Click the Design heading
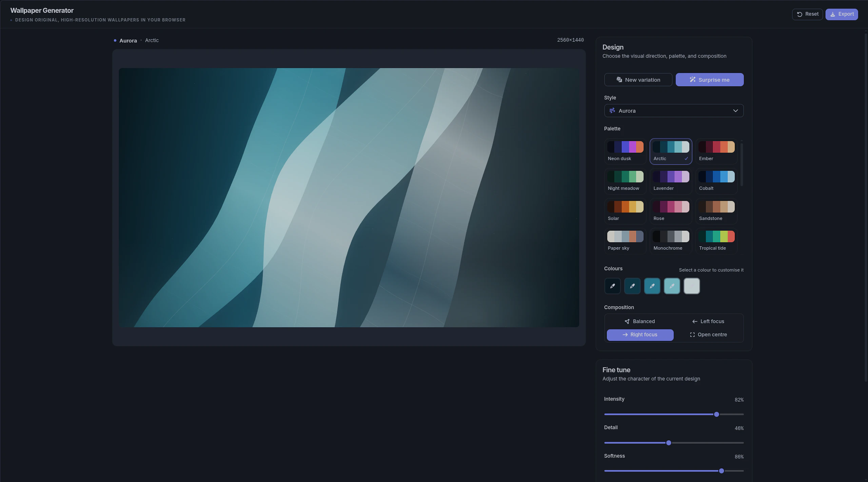The height and width of the screenshot is (482, 868). point(613,47)
